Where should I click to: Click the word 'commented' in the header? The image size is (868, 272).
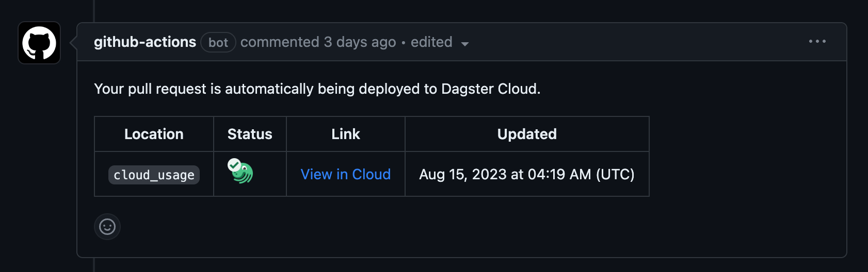pyautogui.click(x=280, y=42)
